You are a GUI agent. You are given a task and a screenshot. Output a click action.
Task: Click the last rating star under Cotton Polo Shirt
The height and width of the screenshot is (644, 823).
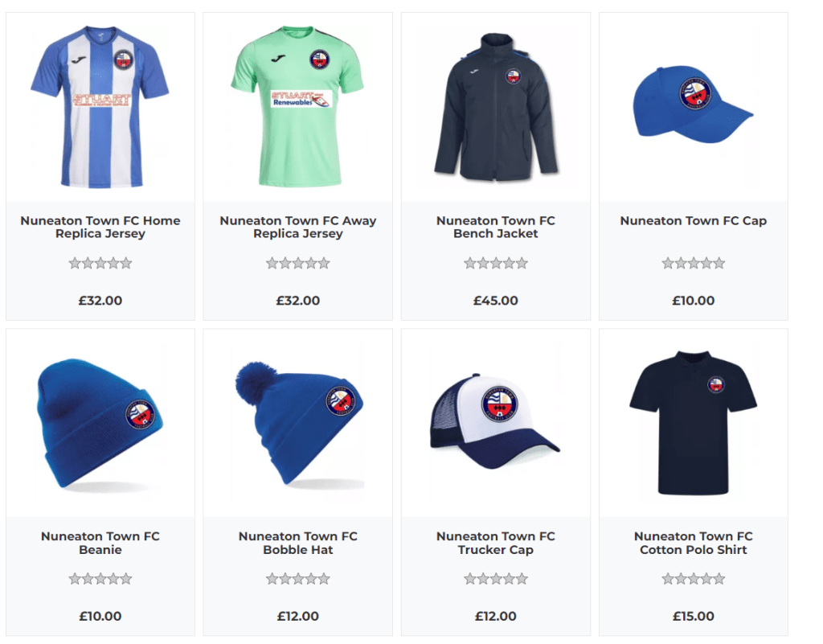click(x=719, y=579)
